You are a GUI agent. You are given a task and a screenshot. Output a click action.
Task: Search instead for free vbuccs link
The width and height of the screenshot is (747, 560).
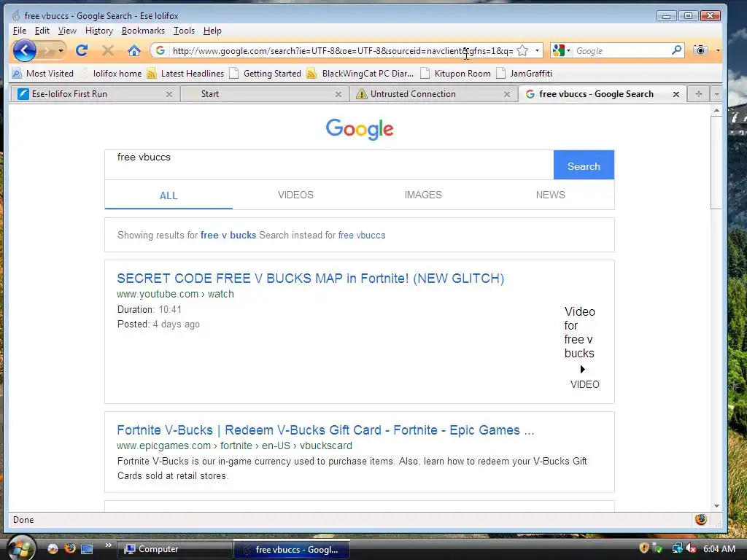click(x=362, y=236)
